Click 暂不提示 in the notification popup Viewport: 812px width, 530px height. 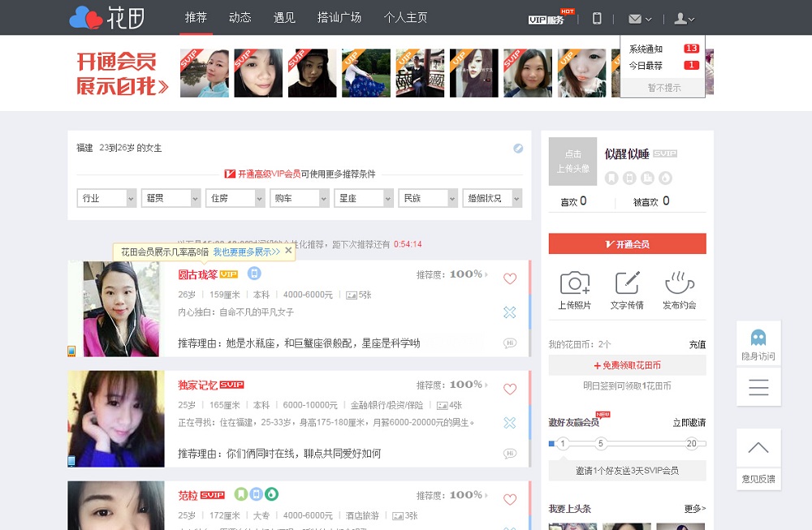pyautogui.click(x=663, y=88)
